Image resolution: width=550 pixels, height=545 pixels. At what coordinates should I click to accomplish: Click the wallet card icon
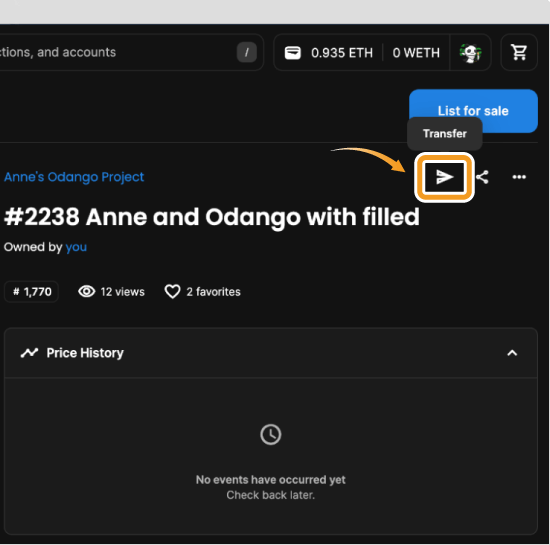coord(293,53)
